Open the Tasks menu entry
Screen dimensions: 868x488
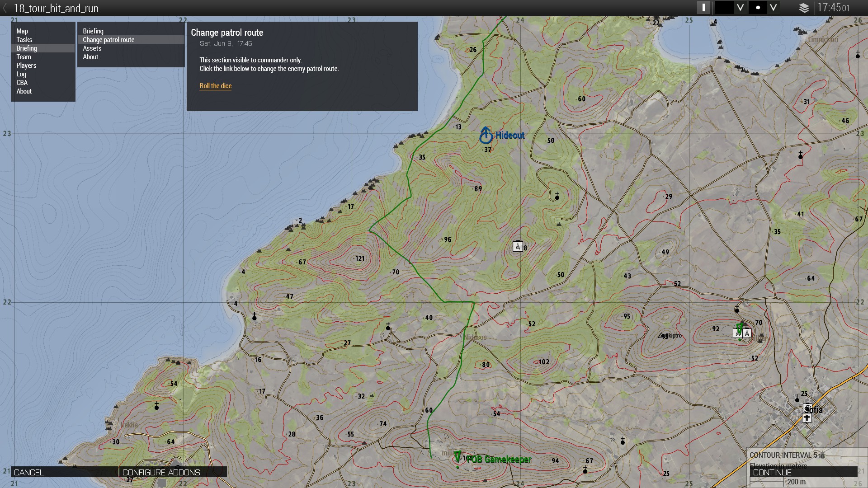(24, 40)
